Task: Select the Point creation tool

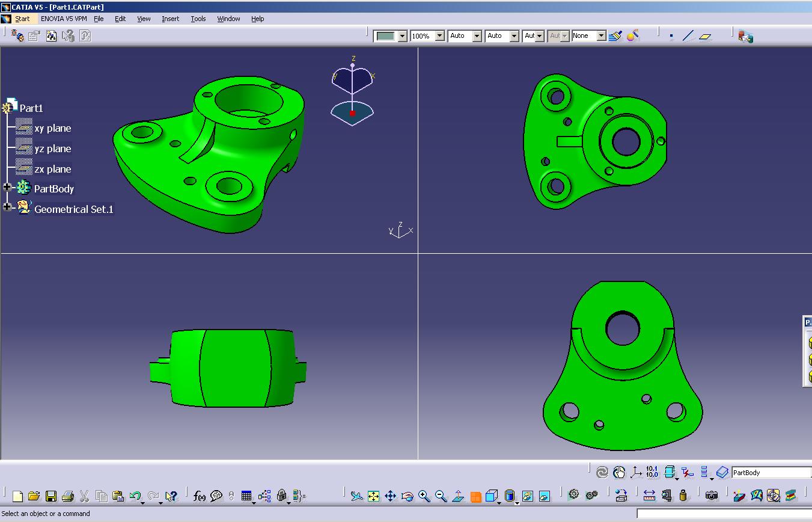Action: (671, 36)
